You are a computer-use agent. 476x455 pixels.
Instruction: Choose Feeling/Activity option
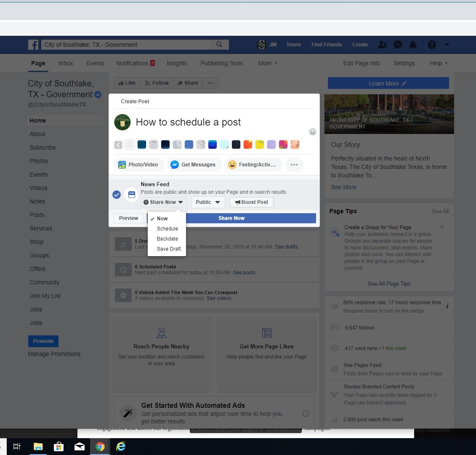(x=253, y=165)
